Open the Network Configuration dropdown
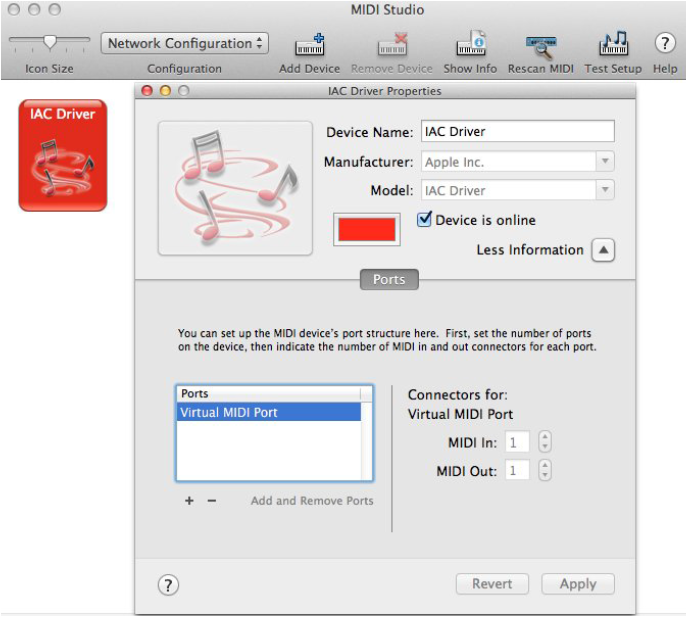This screenshot has width=687, height=617. click(184, 43)
